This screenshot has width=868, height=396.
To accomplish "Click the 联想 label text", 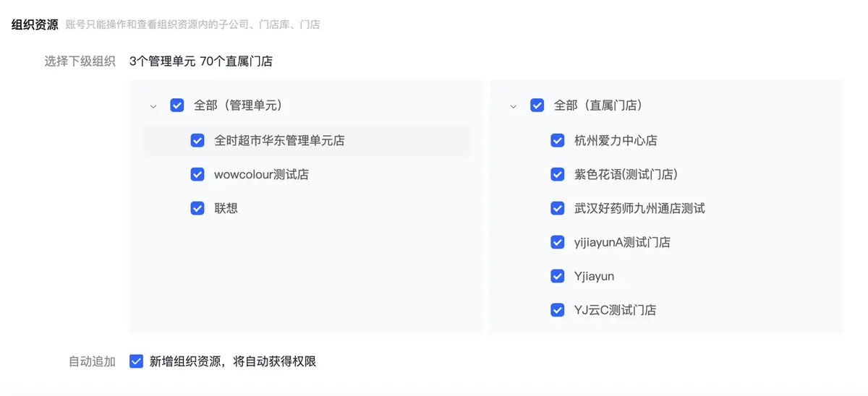I will (226, 208).
